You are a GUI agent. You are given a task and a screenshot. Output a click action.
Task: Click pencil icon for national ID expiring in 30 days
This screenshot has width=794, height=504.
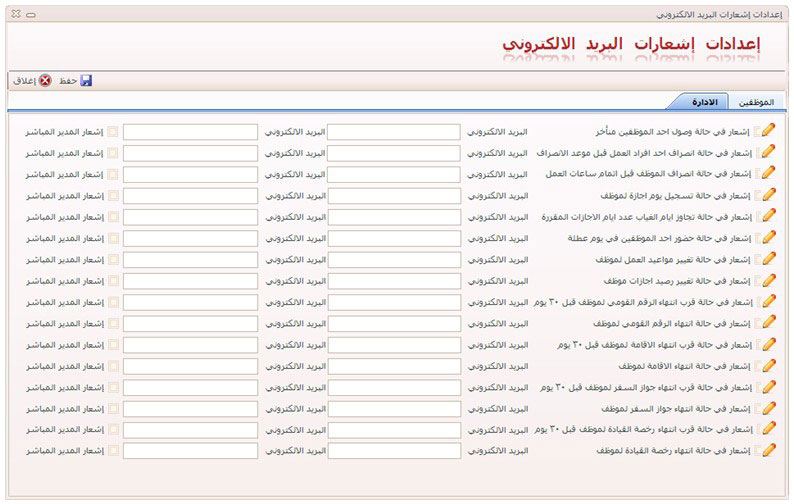coord(769,301)
